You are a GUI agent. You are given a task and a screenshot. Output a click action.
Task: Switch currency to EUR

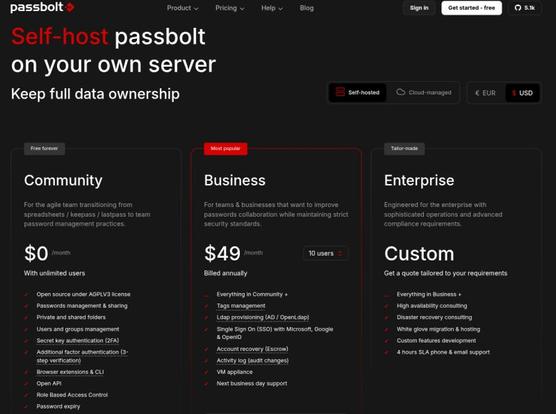point(485,93)
